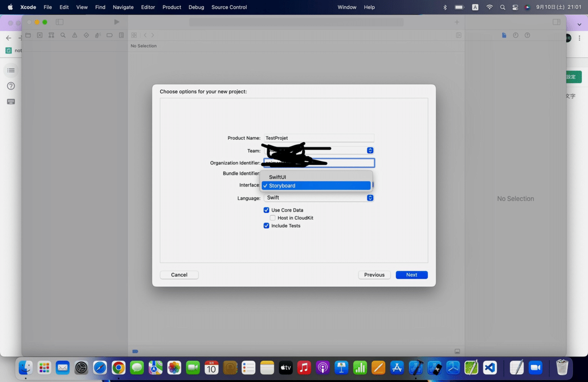Click the Siri icon in menu bar
Screen dimensions: 588x382
pyautogui.click(x=527, y=7)
